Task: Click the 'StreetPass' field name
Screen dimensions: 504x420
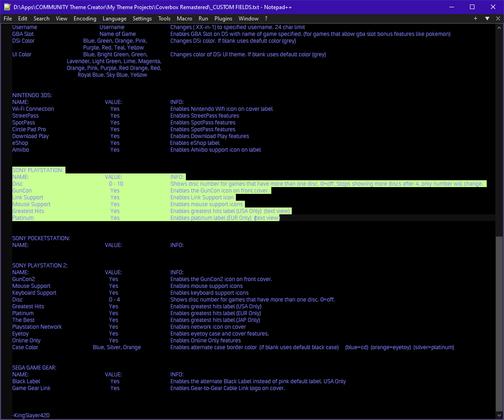Action: coord(25,116)
